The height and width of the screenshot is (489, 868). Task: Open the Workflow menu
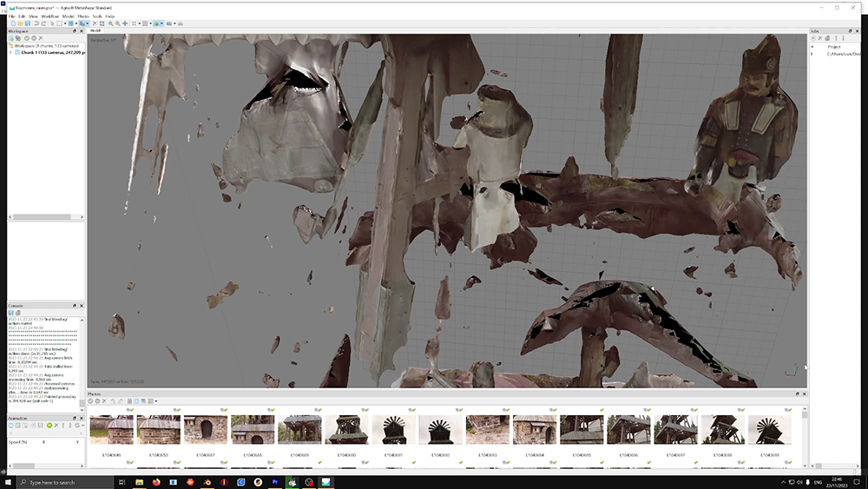click(49, 16)
